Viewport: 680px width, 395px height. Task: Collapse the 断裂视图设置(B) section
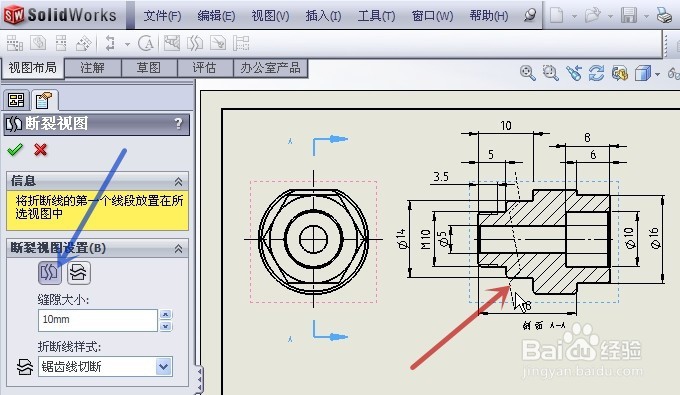(178, 249)
